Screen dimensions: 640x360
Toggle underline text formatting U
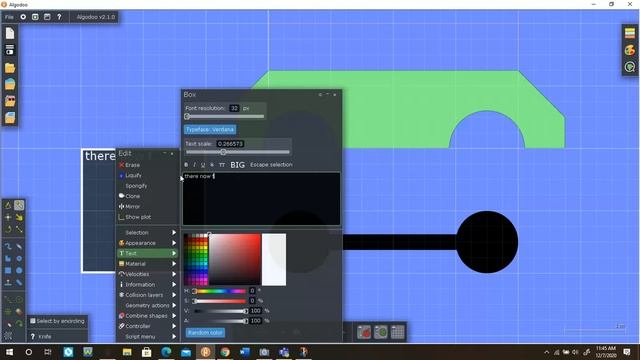(203, 165)
